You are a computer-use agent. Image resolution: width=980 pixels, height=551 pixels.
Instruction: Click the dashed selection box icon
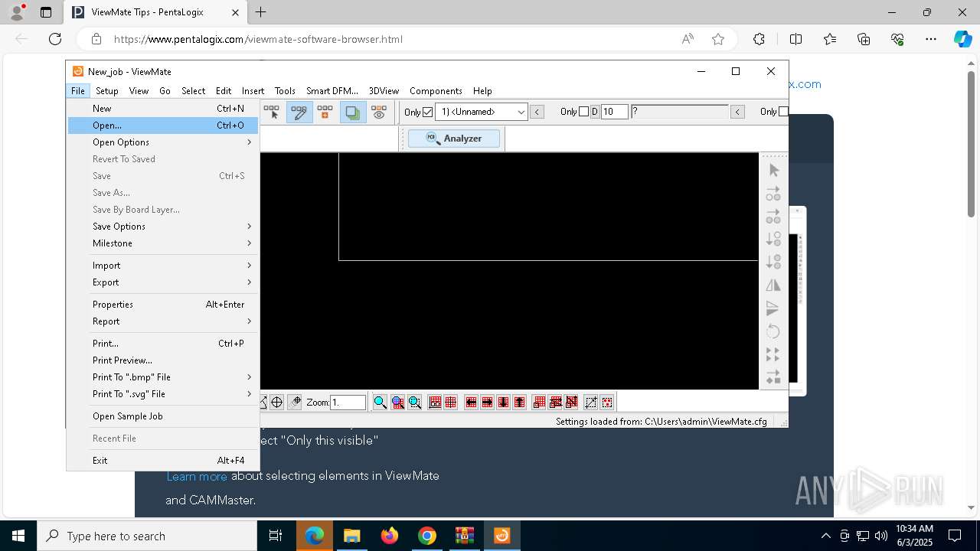590,402
